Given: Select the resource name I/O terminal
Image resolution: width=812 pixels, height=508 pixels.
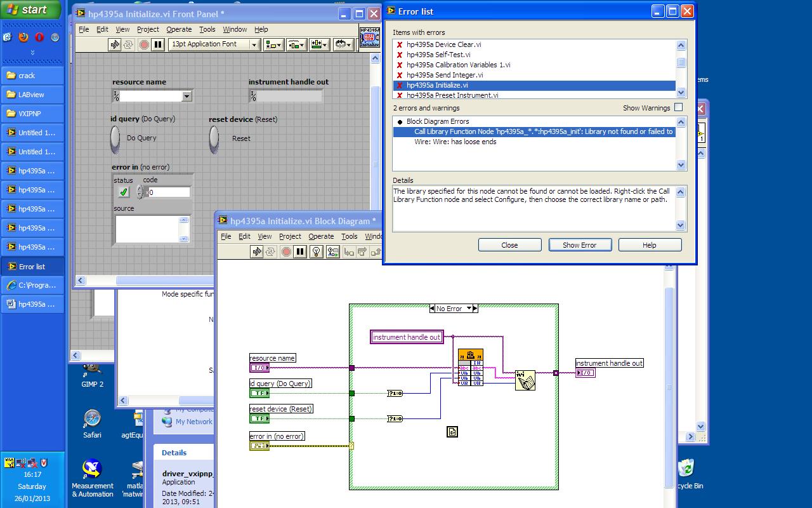Looking at the screenshot, I should point(259,368).
